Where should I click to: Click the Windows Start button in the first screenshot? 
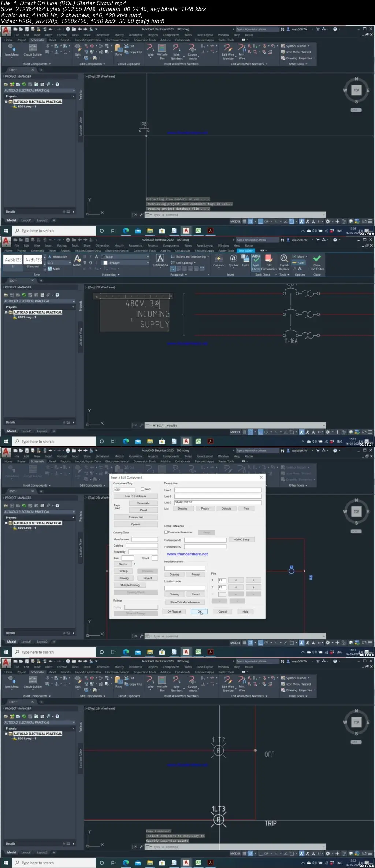pos(6,230)
